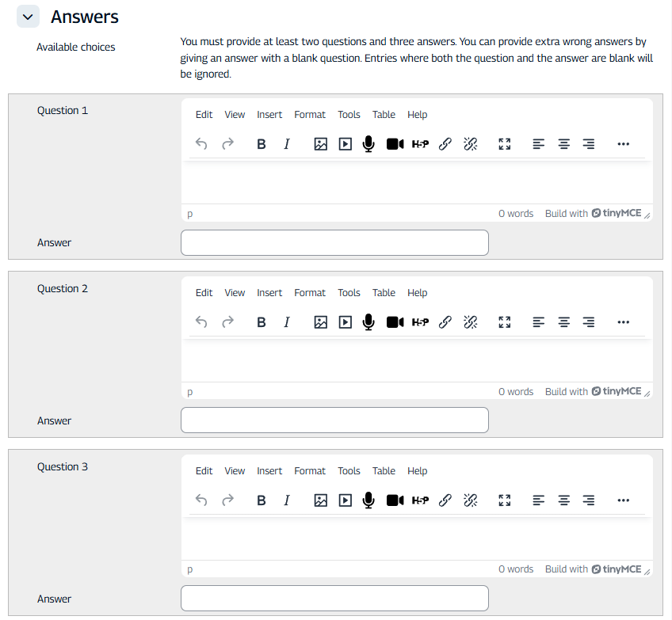
Task: Record video in Question 1 editor
Action: pos(395,144)
